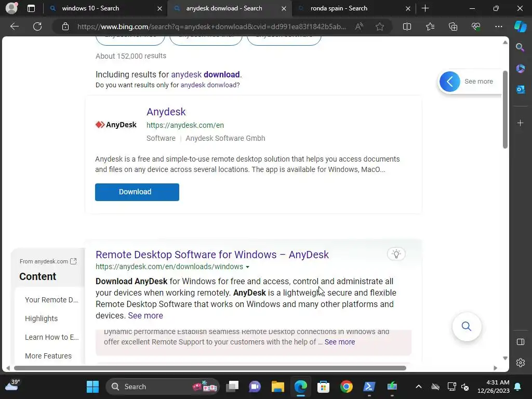Click the blue See more back arrow circle
The height and width of the screenshot is (399, 532).
(449, 82)
